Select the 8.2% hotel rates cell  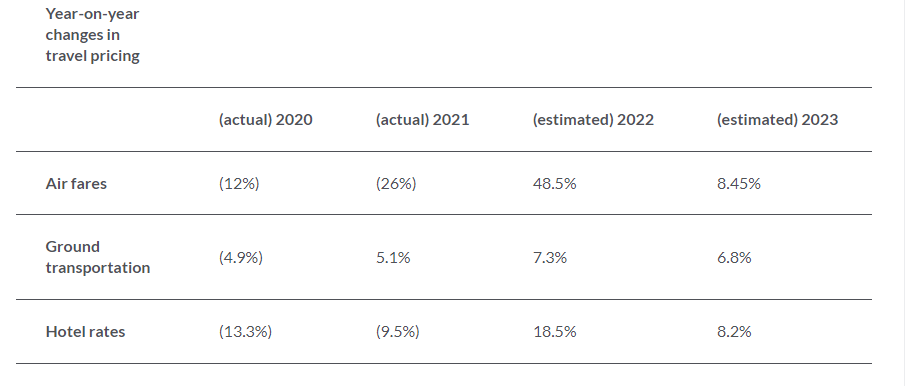click(x=734, y=332)
